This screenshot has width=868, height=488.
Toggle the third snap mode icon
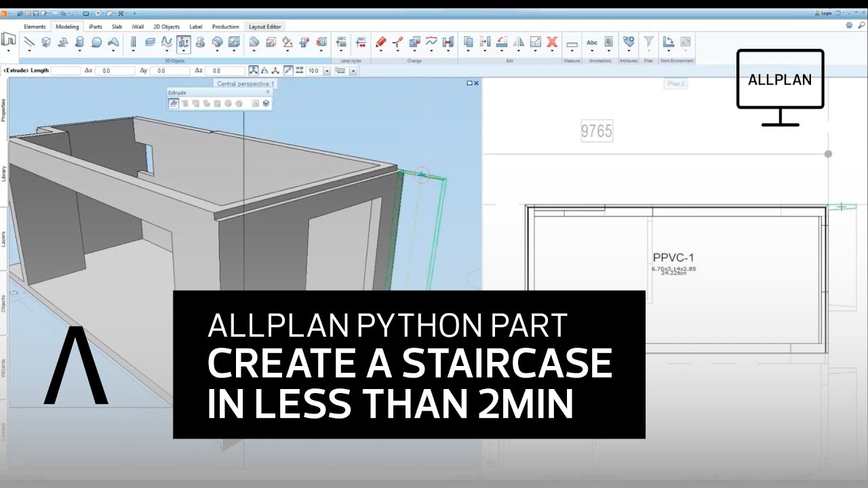pyautogui.click(x=275, y=70)
